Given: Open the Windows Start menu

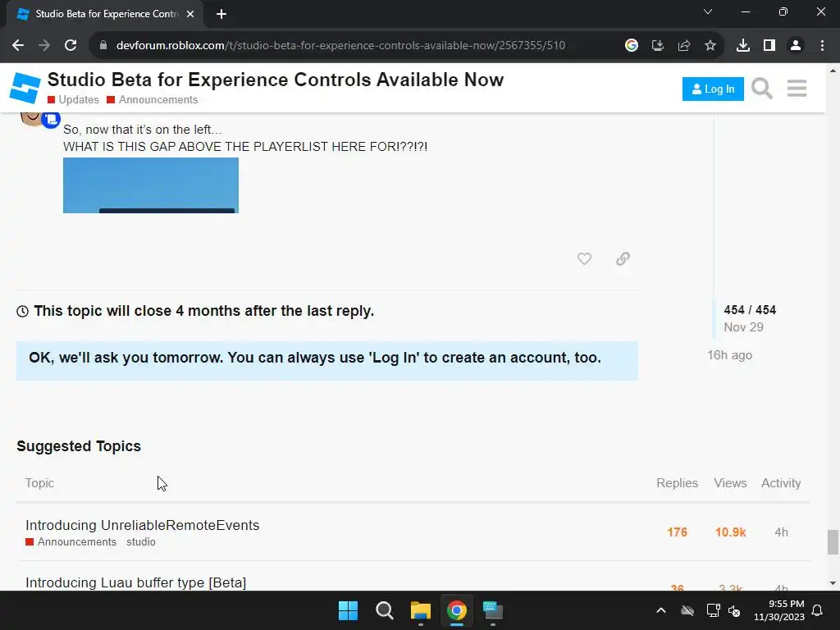Looking at the screenshot, I should click(348, 610).
